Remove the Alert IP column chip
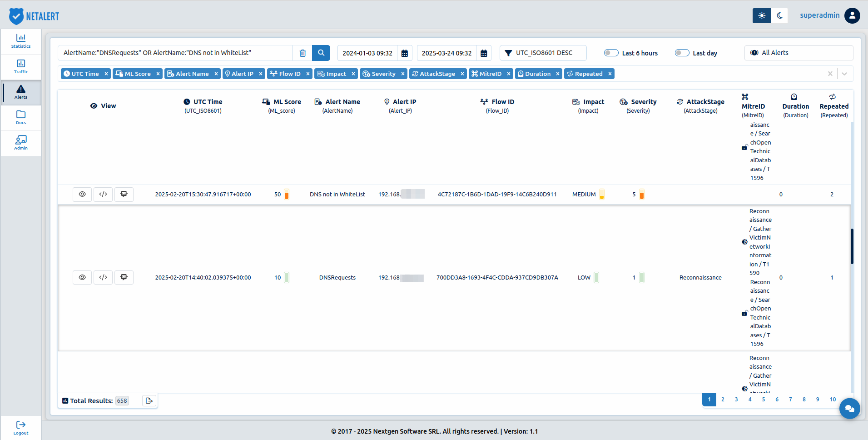Screen dimensions: 868x440 pos(261,74)
